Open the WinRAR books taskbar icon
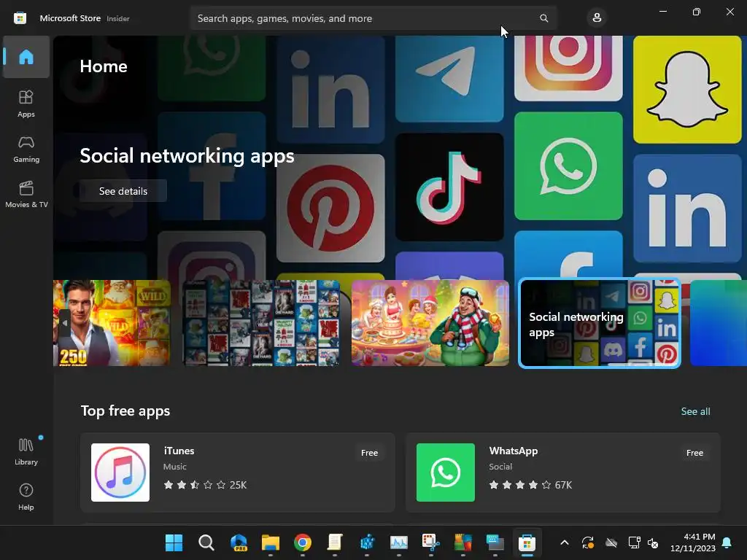Image resolution: width=747 pixels, height=560 pixels. [462, 542]
